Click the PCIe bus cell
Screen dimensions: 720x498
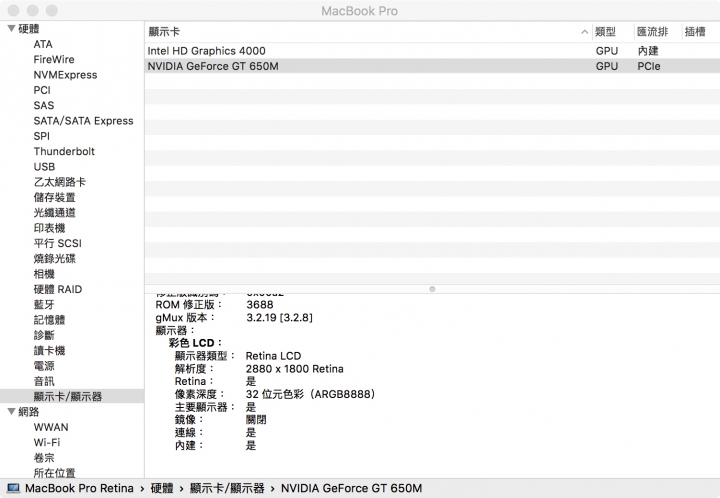pyautogui.click(x=649, y=66)
